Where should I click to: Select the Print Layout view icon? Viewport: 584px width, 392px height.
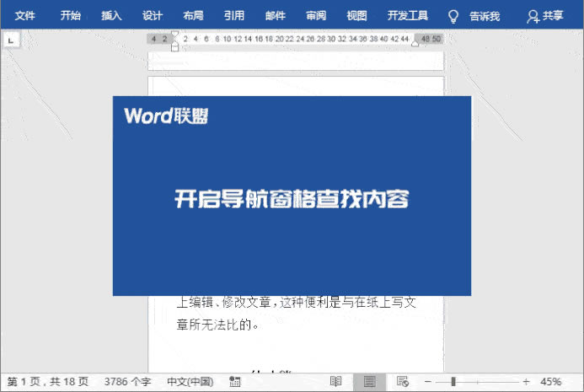pyautogui.click(x=369, y=382)
